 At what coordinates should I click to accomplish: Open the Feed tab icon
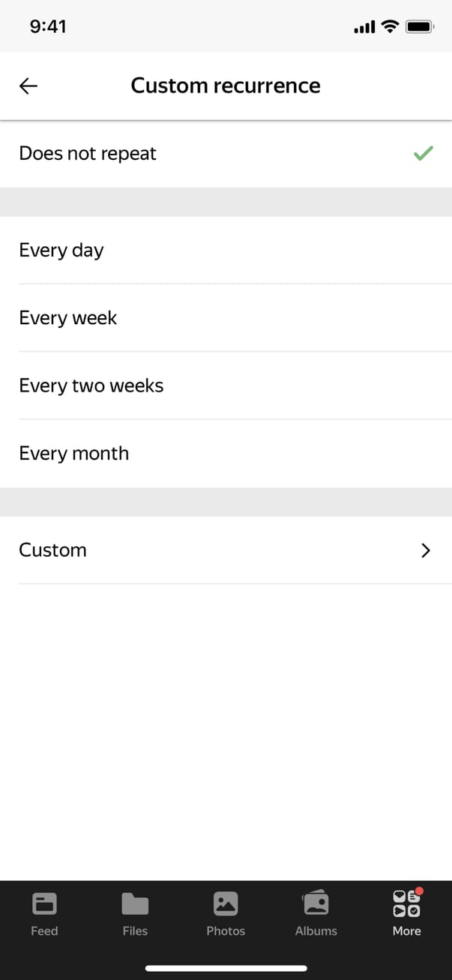(44, 903)
